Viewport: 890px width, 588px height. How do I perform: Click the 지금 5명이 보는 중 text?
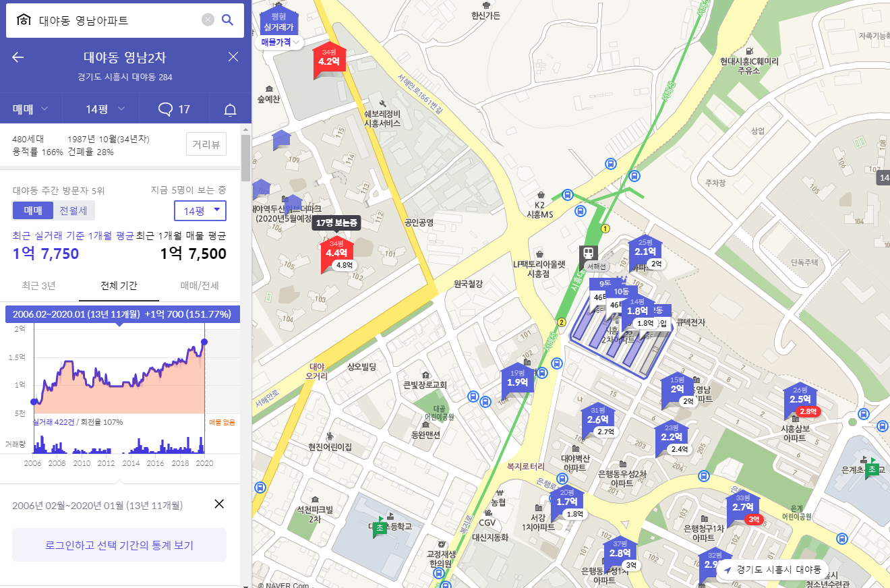tap(188, 190)
